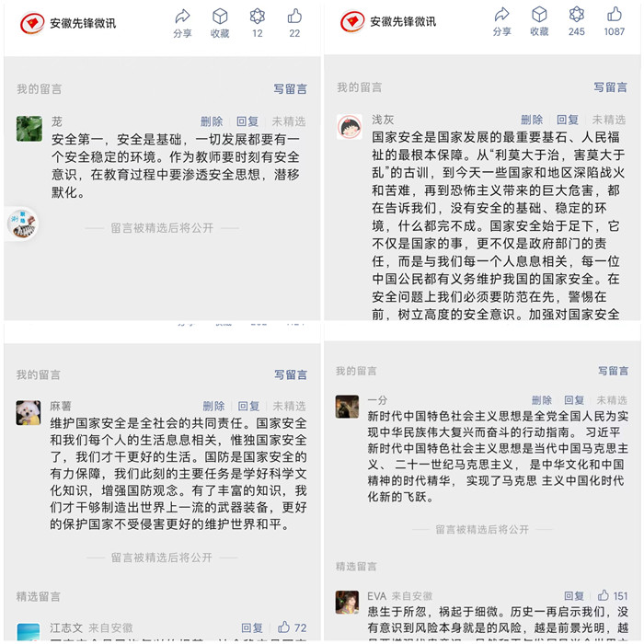Like EVA's comment with 151 thumbs-up
This screenshot has width=644, height=644.
pos(604,595)
